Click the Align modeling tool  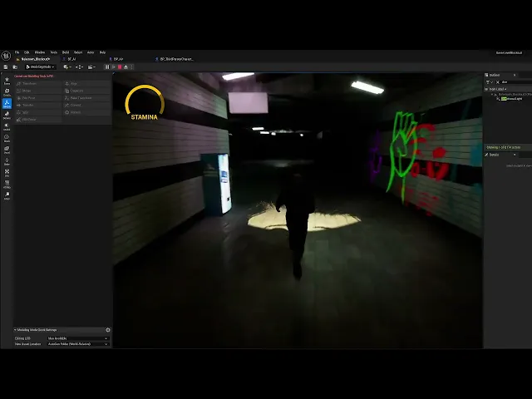(87, 83)
